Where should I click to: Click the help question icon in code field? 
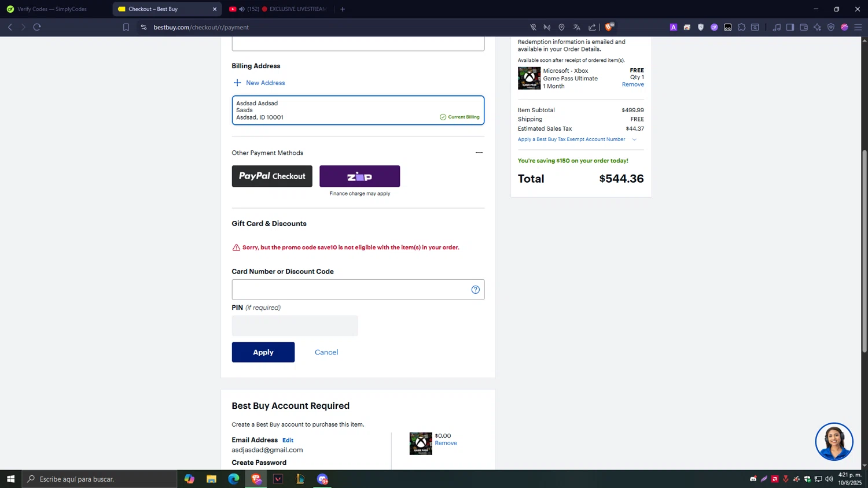(x=476, y=290)
